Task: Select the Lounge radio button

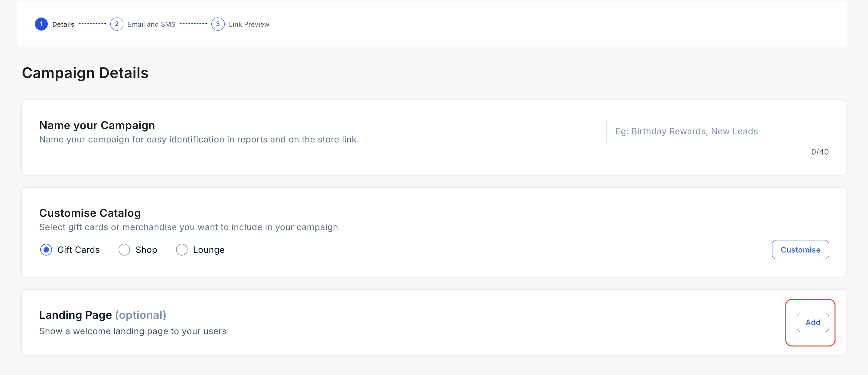Action: click(x=182, y=250)
